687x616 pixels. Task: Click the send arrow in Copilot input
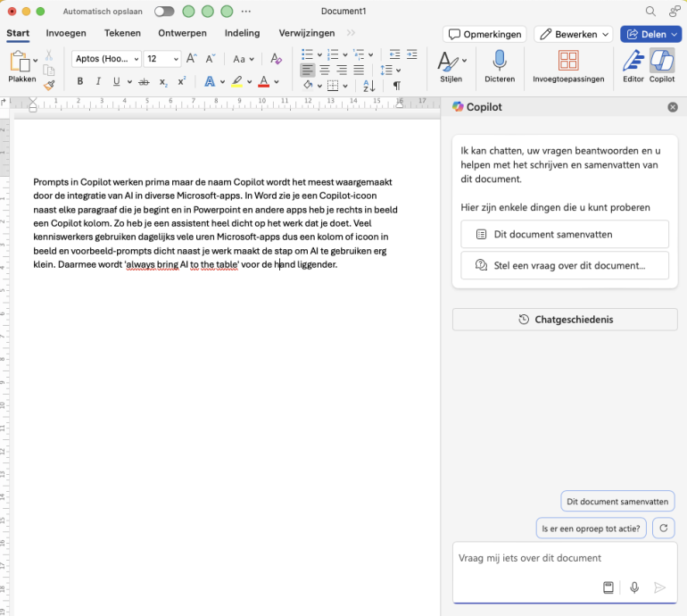[659, 587]
